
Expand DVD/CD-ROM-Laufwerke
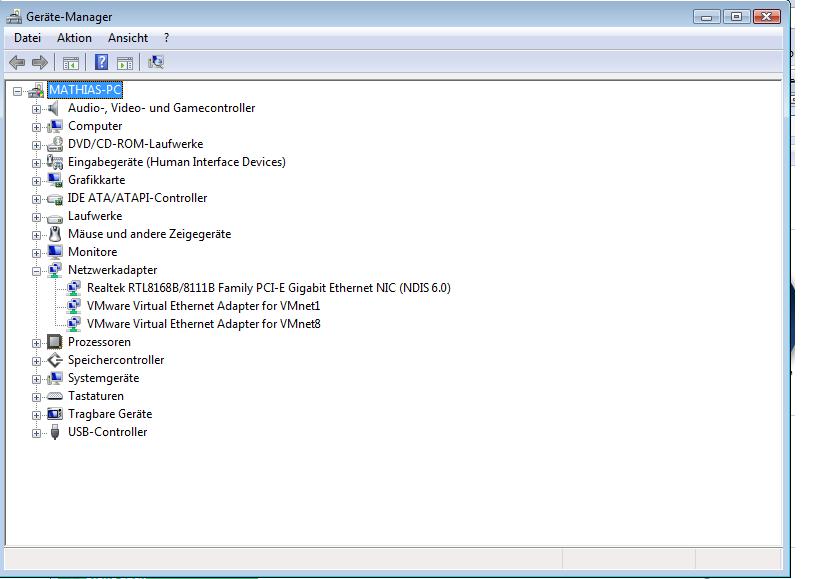coord(36,145)
